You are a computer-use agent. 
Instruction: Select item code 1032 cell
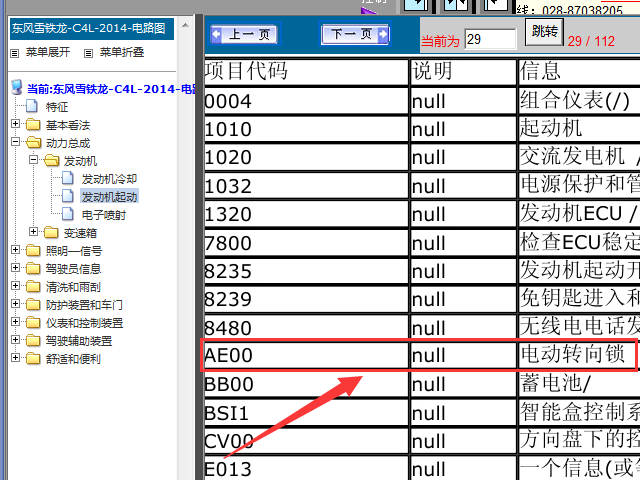tap(306, 185)
